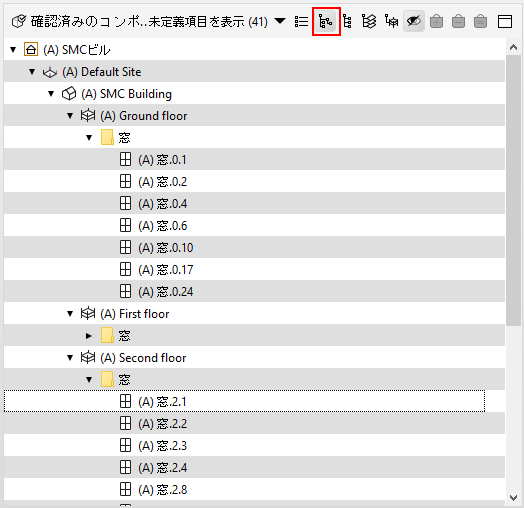Select the (A) 窓.0.24 row
Image resolution: width=524 pixels, height=508 pixels.
point(254,291)
